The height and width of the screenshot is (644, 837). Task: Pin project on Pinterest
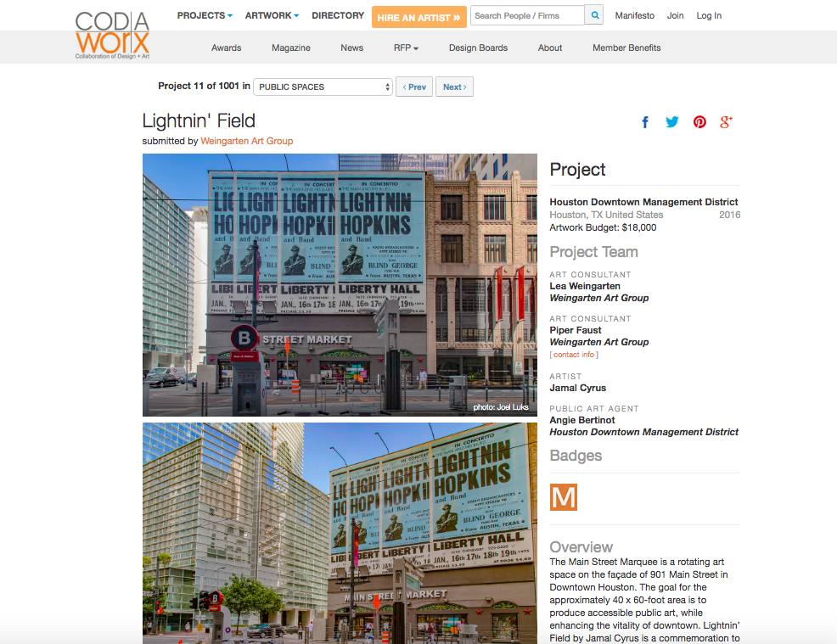click(699, 122)
